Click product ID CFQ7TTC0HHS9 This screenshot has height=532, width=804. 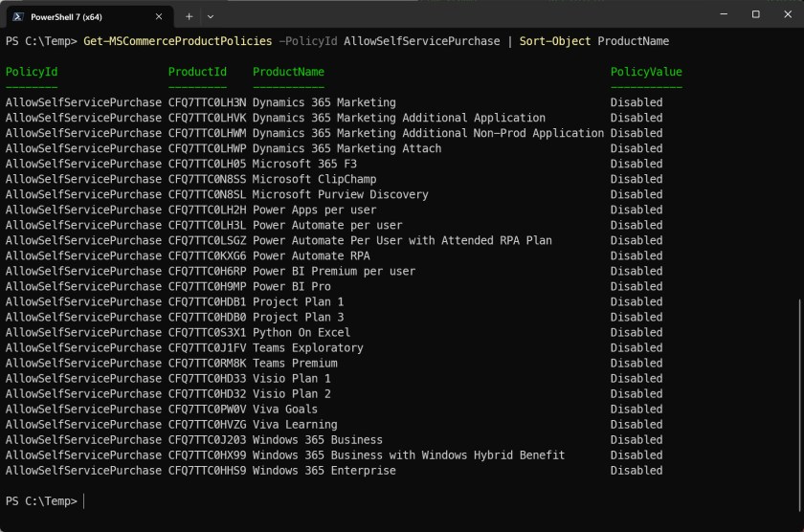207,471
